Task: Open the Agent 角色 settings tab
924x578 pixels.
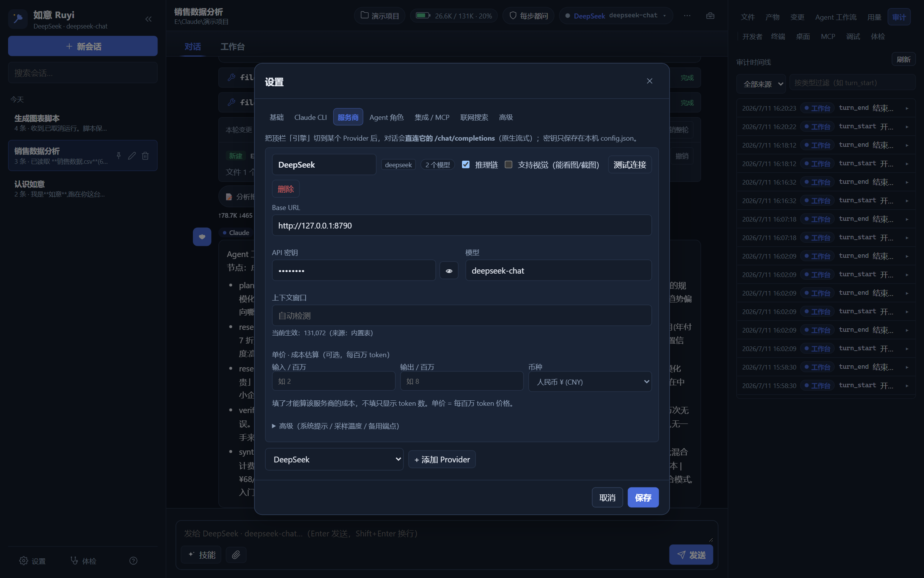Action: tap(387, 117)
